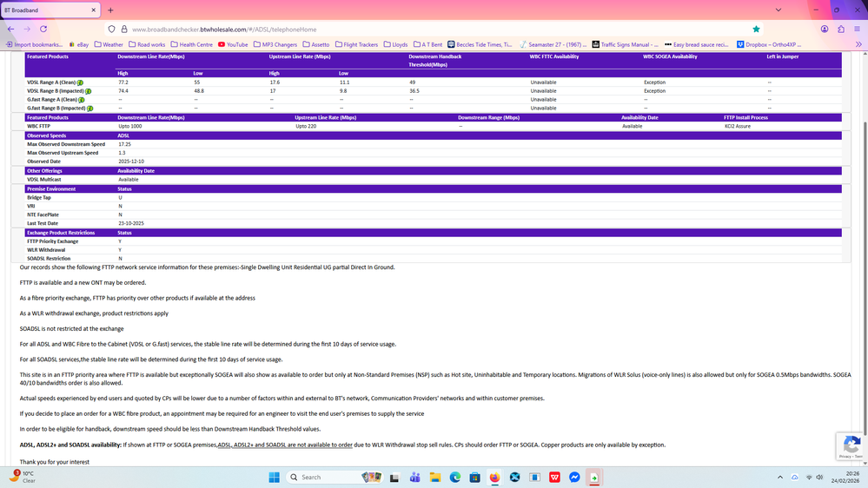View site padlock security details
This screenshot has height=488, width=868.
coord(124,30)
